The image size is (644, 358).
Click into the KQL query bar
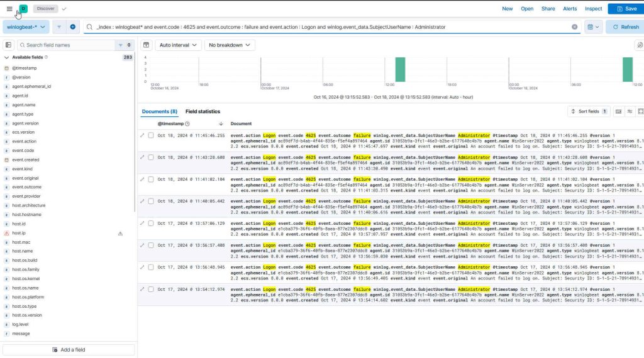[x=331, y=27]
